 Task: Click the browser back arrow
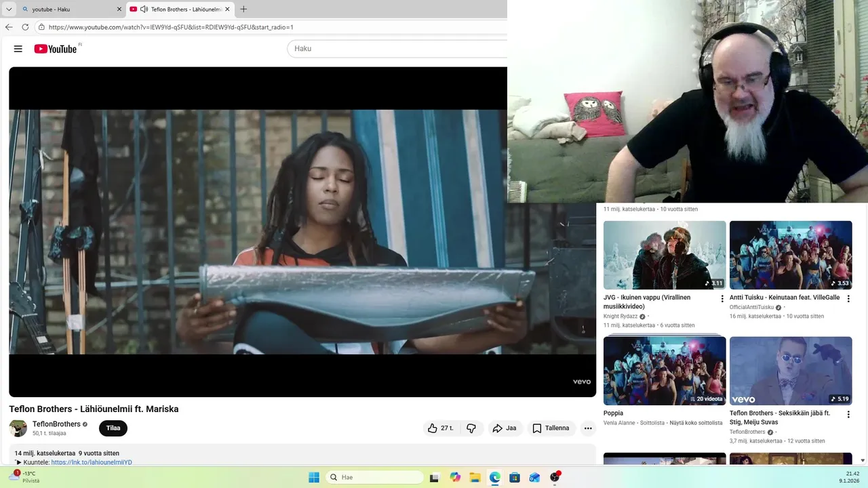[x=9, y=27]
